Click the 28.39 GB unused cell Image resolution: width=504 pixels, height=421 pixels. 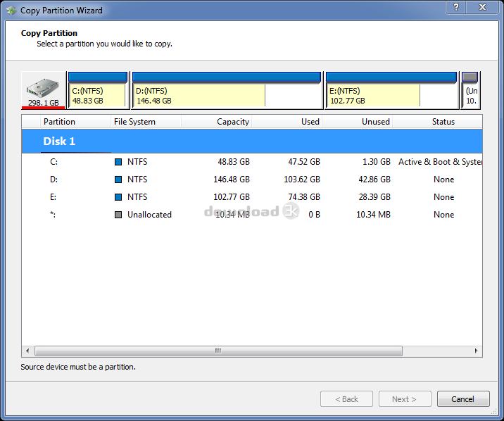coord(374,197)
